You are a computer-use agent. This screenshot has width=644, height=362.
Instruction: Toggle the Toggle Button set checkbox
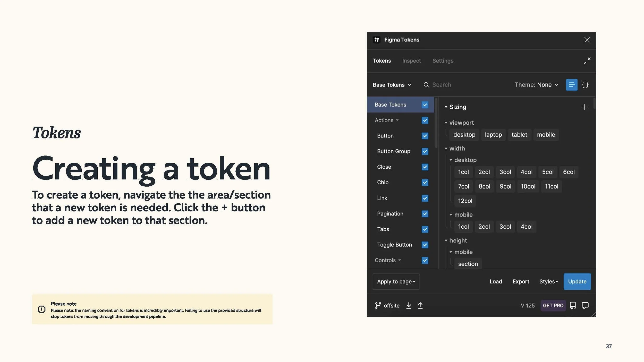coord(425,245)
